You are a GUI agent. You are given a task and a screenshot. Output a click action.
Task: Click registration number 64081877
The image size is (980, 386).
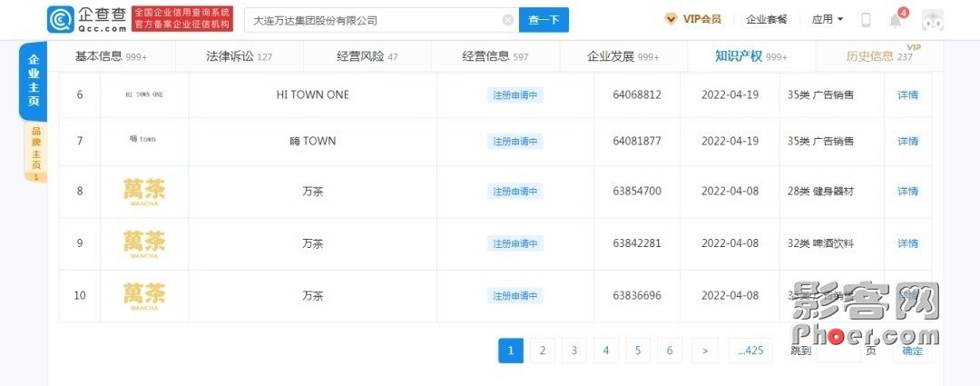point(637,141)
